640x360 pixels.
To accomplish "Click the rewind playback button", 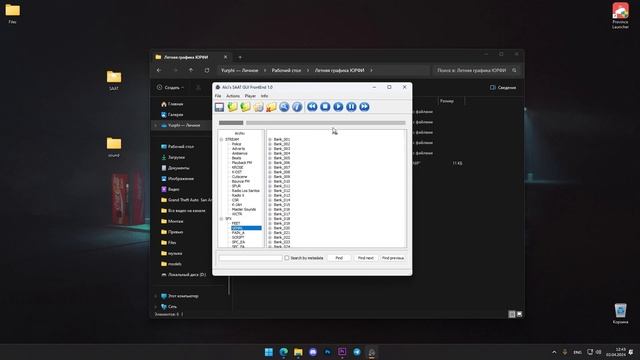I will [312, 107].
